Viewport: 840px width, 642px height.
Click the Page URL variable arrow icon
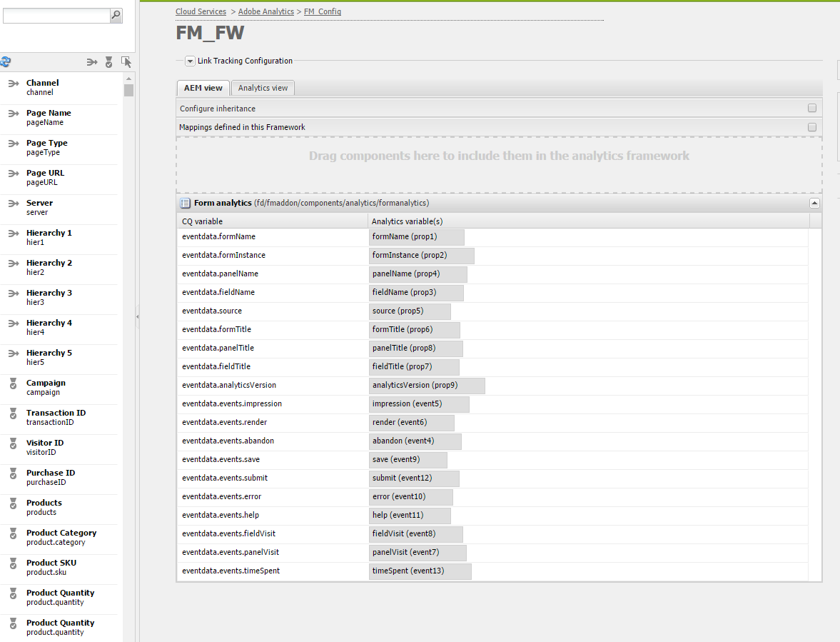point(14,173)
